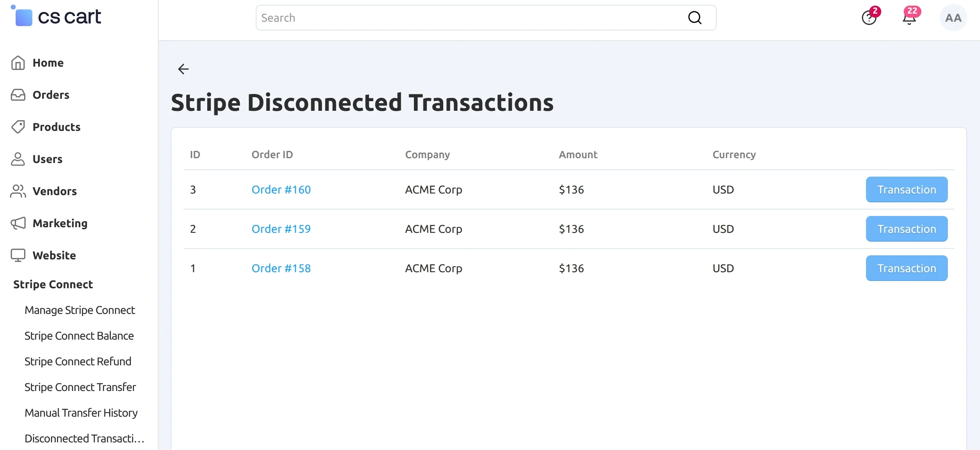This screenshot has width=980, height=450.
Task: Click USD in Order #160 row
Action: (x=723, y=189)
